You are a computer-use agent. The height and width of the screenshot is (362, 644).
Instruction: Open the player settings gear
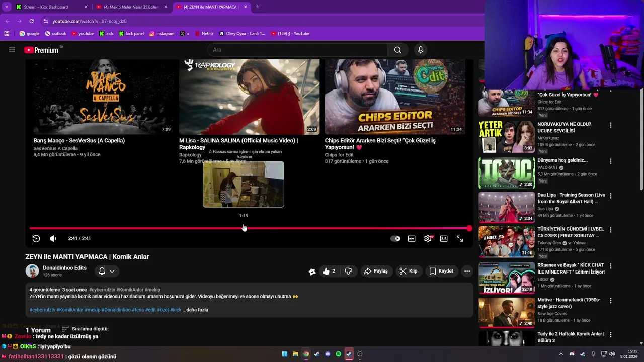[428, 239]
